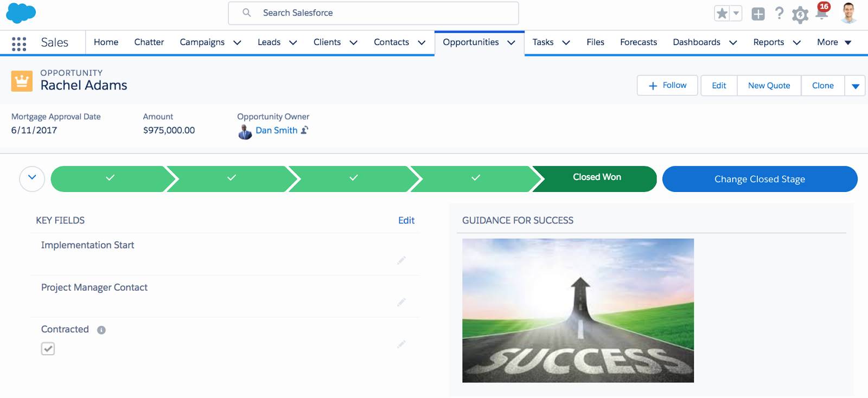868x398 pixels.
Task: Select the third completed path stage
Action: [x=354, y=178]
